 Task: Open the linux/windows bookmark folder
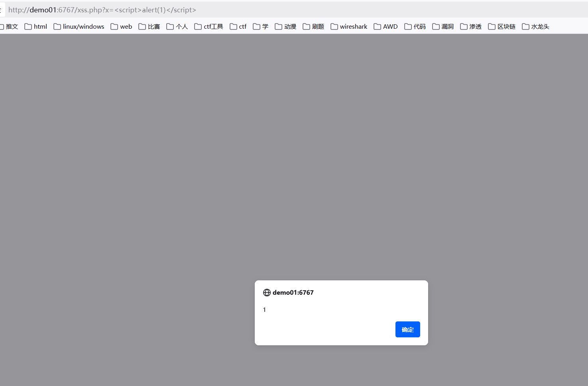point(79,27)
